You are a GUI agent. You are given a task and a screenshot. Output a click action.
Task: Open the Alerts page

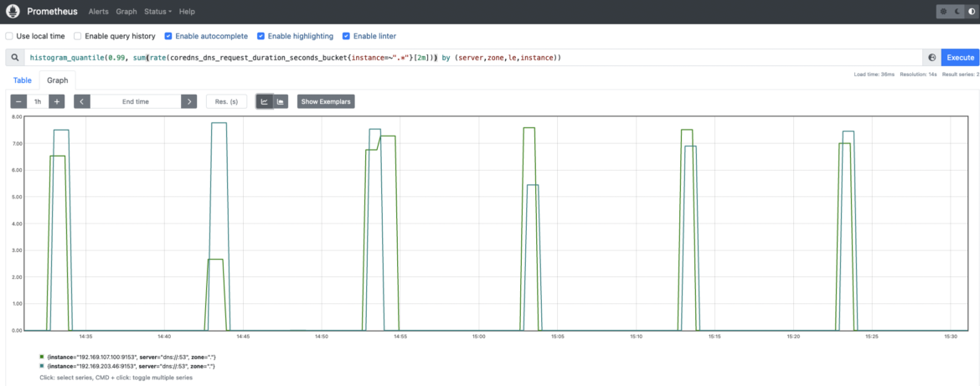pyautogui.click(x=98, y=11)
